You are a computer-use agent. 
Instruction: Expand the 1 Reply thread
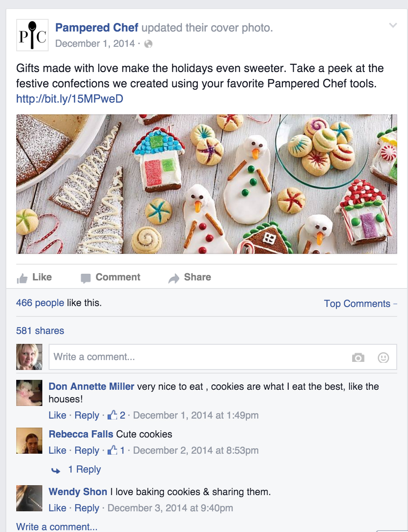pos(84,469)
